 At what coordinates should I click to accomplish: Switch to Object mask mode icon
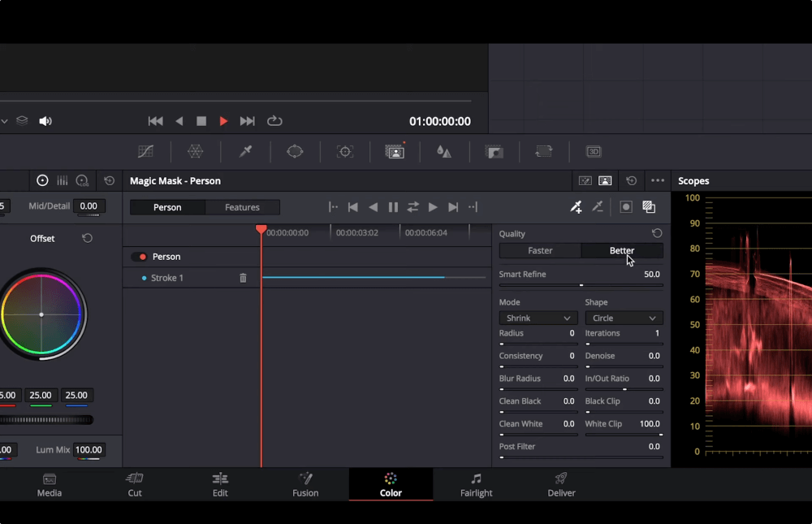click(585, 180)
